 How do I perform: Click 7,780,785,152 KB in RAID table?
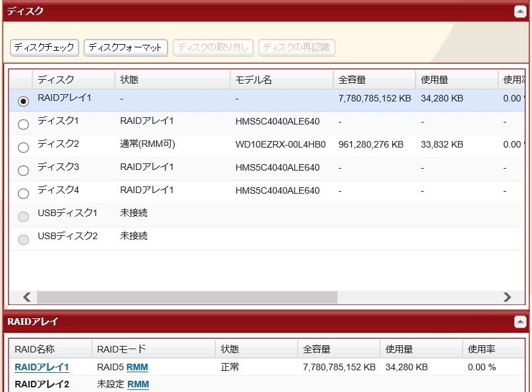[340, 367]
